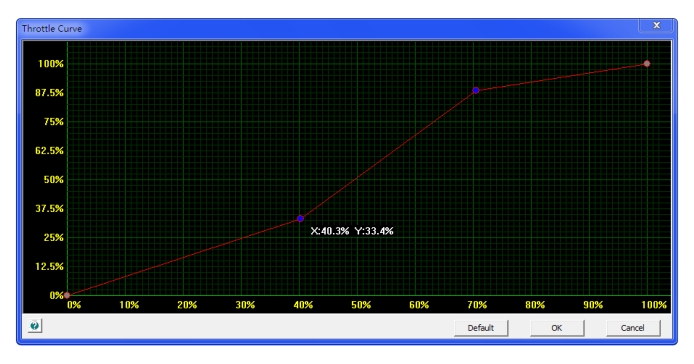Select the curve endpoint at 100%
Screen dimensions: 694x364
click(647, 64)
